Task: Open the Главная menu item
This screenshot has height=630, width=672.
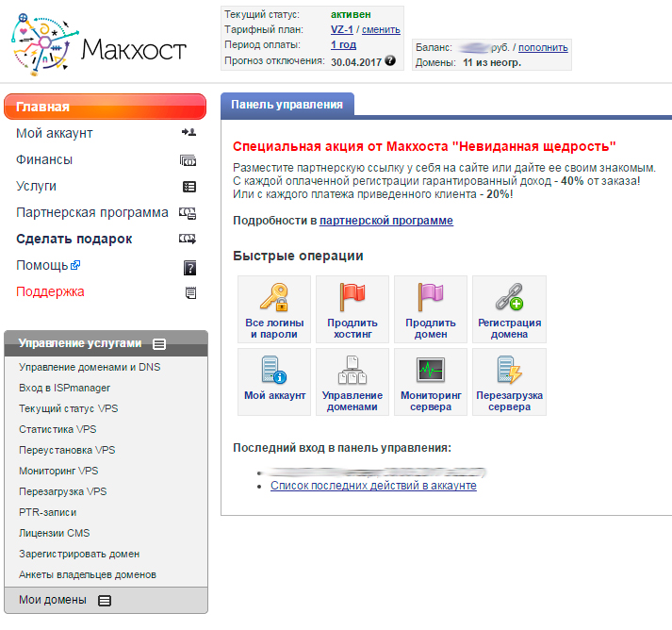Action: point(105,107)
